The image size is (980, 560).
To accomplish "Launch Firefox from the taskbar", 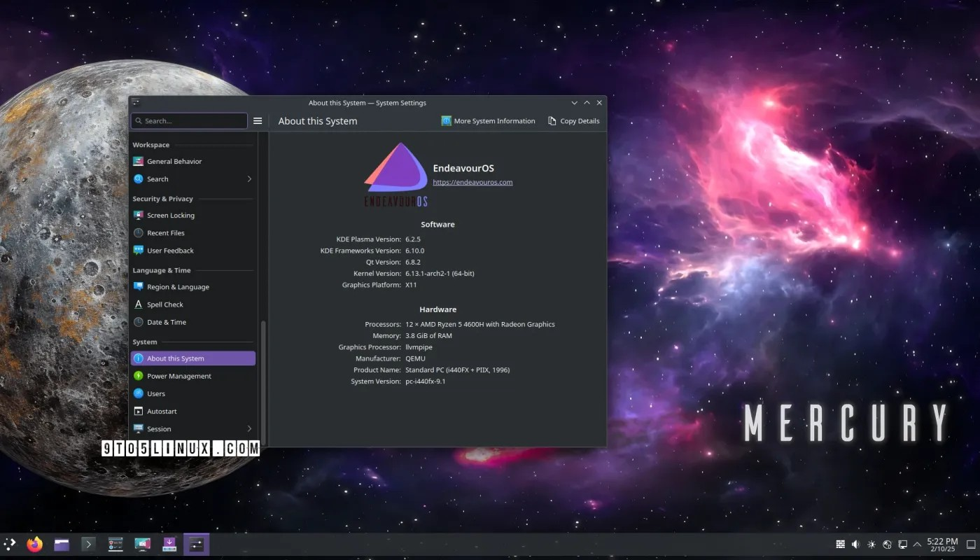I will (x=34, y=543).
